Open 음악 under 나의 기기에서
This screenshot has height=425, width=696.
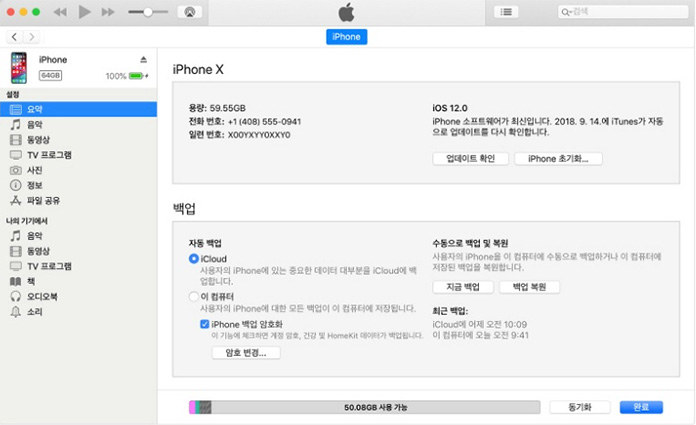(79, 236)
